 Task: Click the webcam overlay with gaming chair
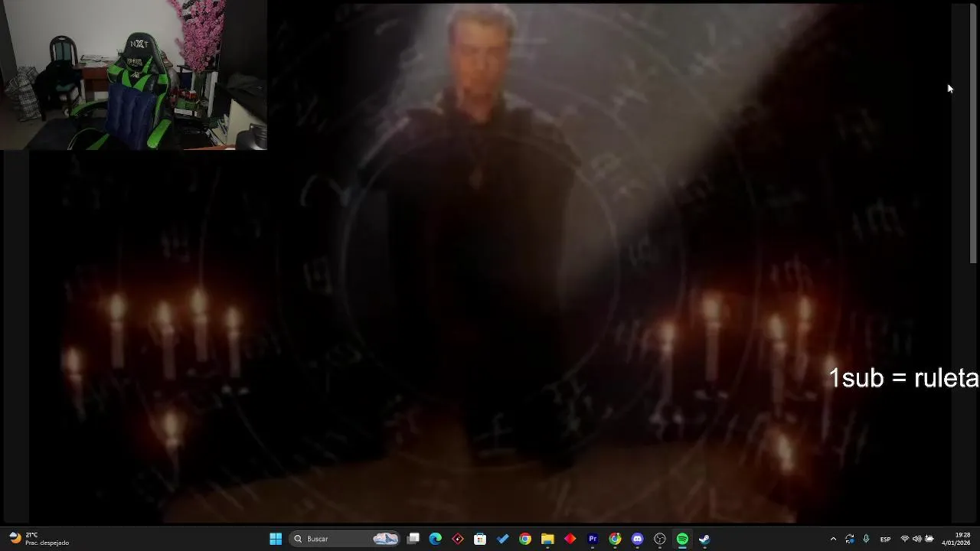(x=133, y=75)
